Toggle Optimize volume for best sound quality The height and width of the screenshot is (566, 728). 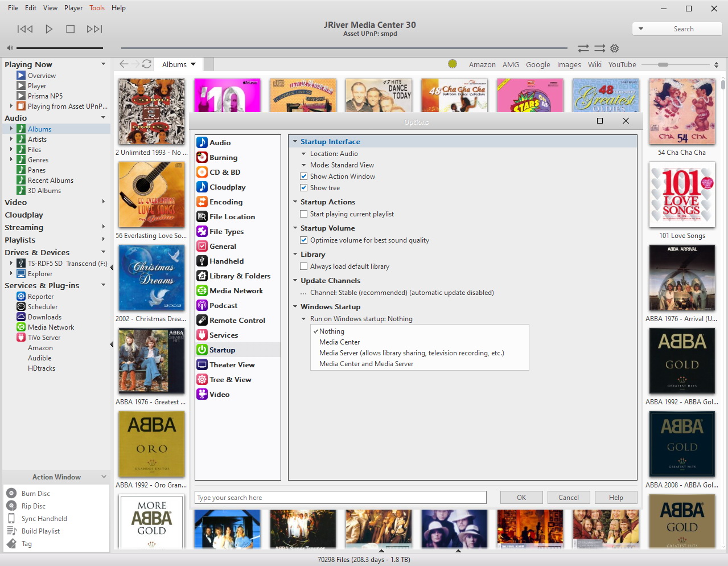pyautogui.click(x=304, y=240)
